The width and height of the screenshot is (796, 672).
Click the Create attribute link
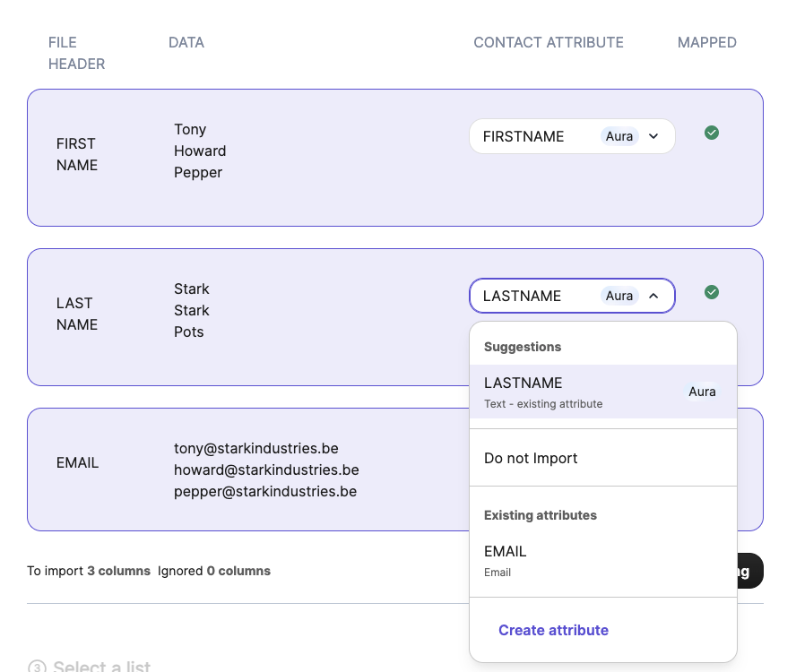coord(553,630)
